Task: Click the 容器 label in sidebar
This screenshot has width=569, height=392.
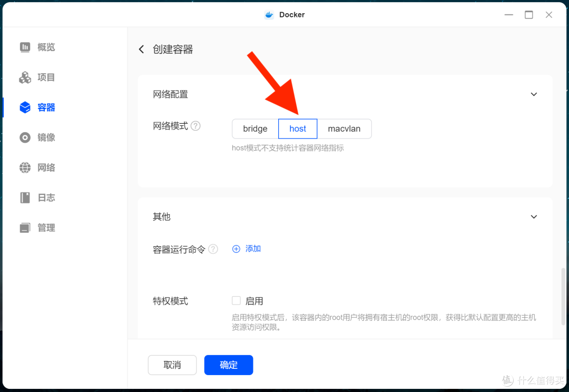Action: coord(46,107)
